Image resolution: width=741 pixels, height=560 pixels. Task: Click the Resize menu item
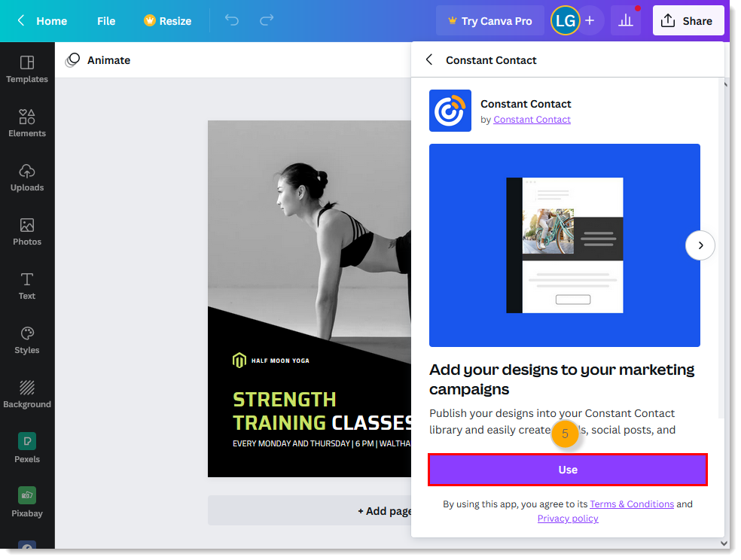(x=167, y=20)
